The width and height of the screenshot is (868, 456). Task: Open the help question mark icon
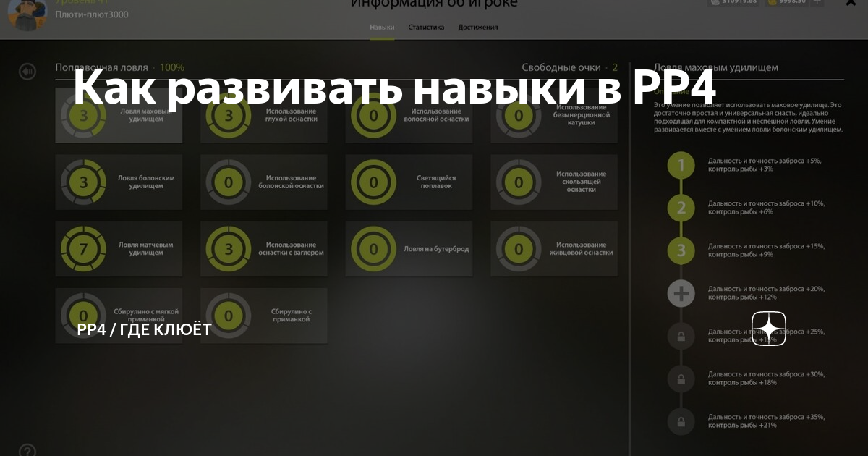point(27,451)
